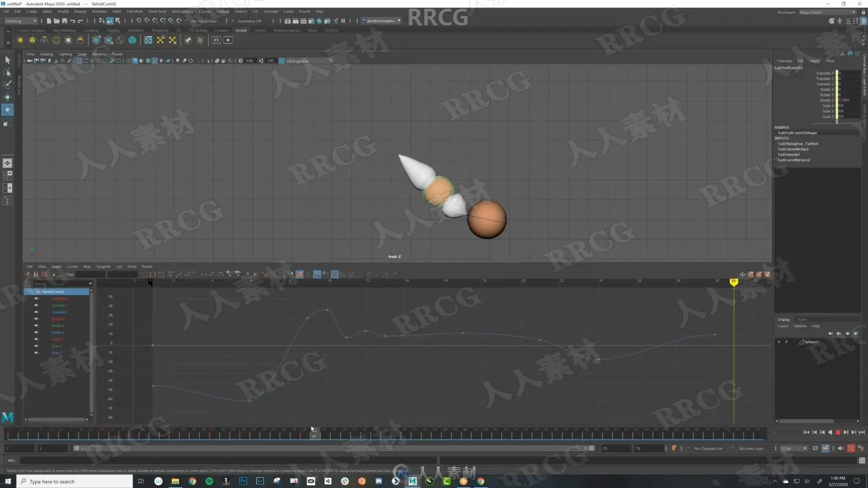Open the Modeling menu set dropdown
868x488 pixels.
[x=21, y=21]
